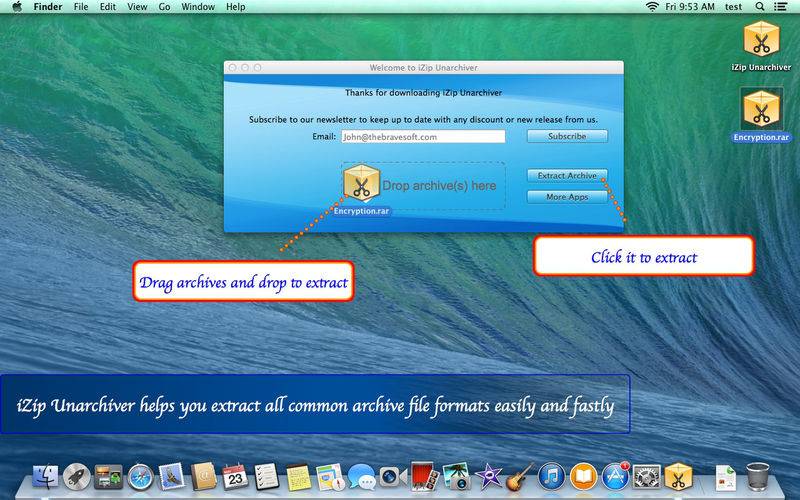Open yellow Notes icon in Dock
This screenshot has height=500, width=800.
pos(298,477)
